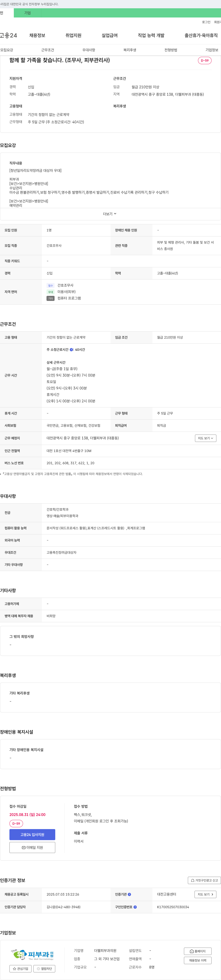
Task: Click the 퇴직금 value
Action: point(161,425)
